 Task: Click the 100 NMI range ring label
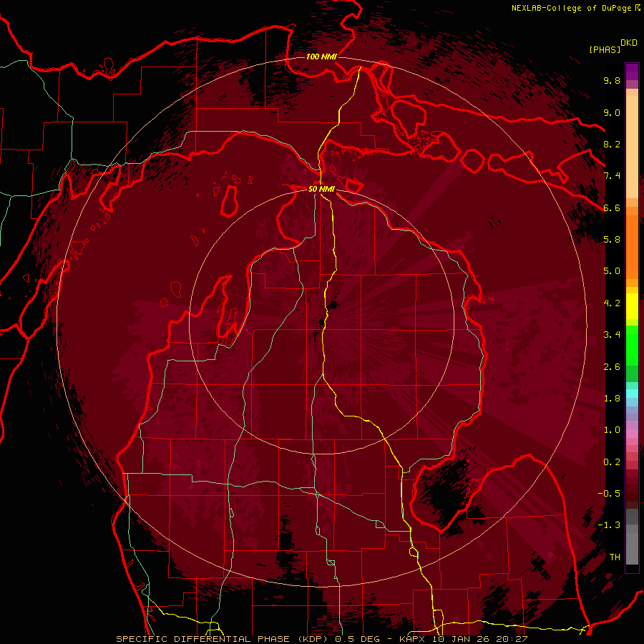point(321,57)
